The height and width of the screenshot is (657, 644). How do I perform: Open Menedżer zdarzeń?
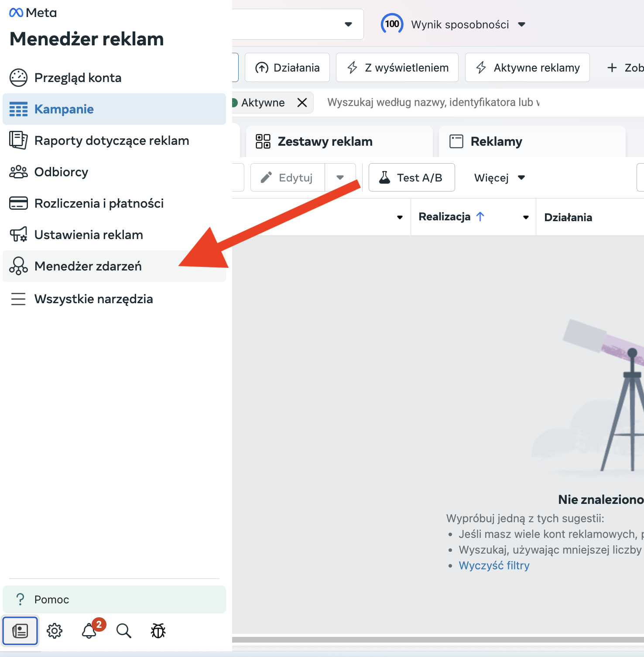pos(114,266)
